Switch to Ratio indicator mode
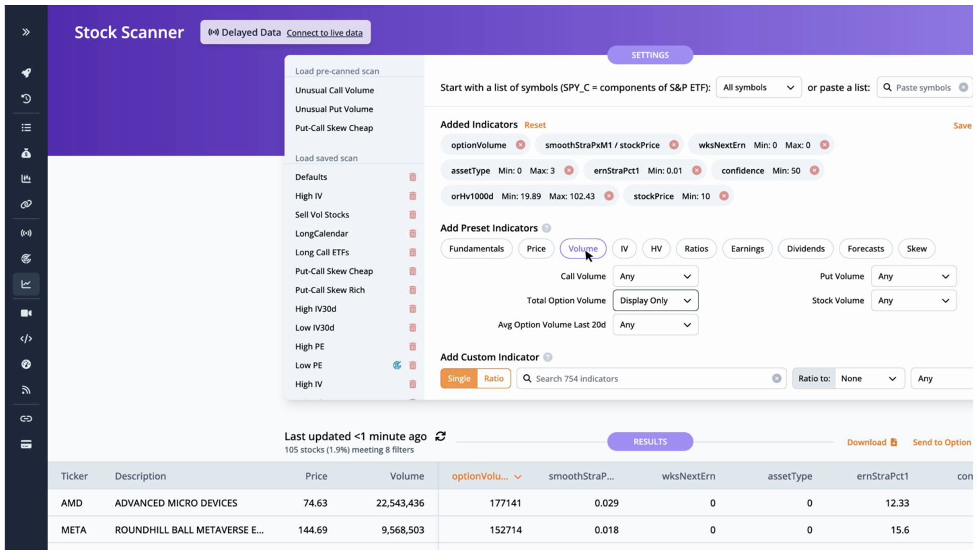Viewport: 980px width, 556px height. [494, 378]
